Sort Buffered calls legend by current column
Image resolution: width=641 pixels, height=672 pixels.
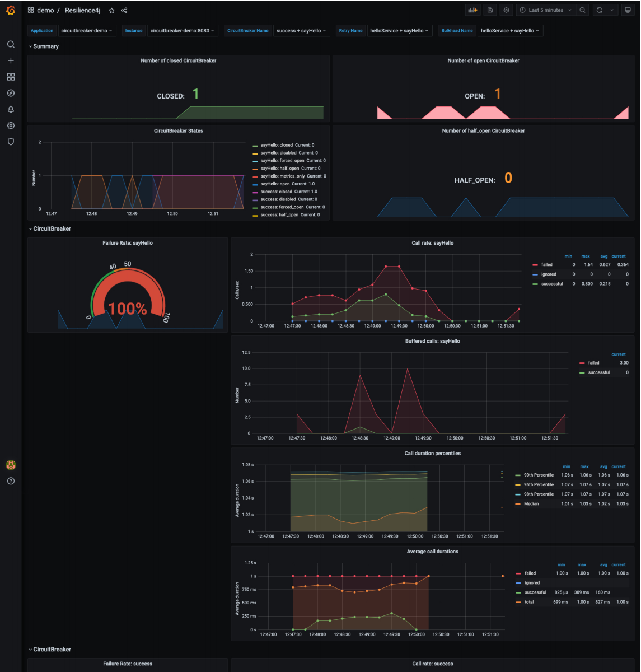click(x=619, y=354)
